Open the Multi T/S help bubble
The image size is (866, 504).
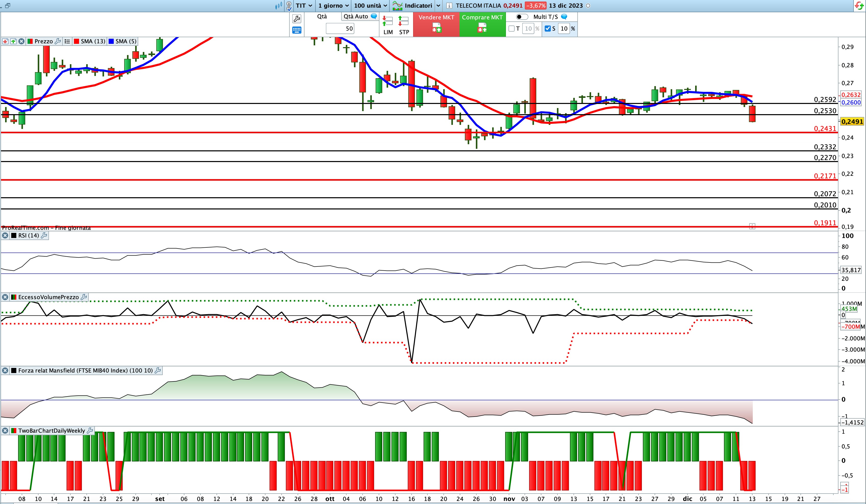[x=564, y=17]
